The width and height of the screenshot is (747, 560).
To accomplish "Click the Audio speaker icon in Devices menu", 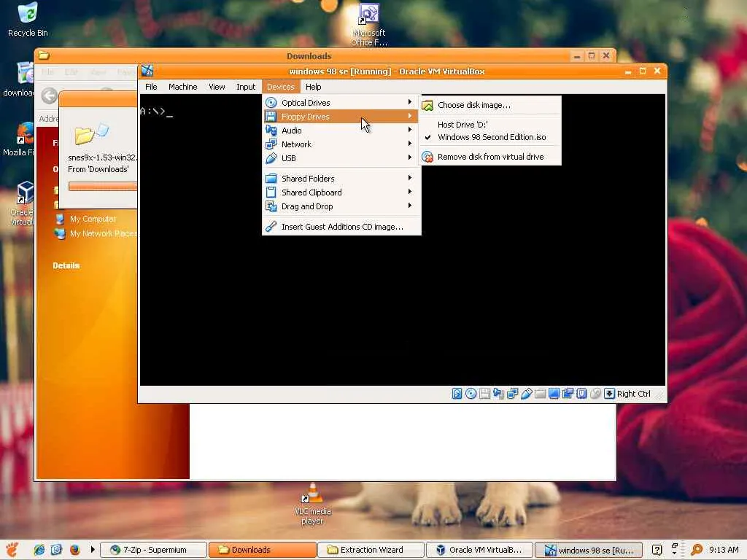I will pos(271,130).
